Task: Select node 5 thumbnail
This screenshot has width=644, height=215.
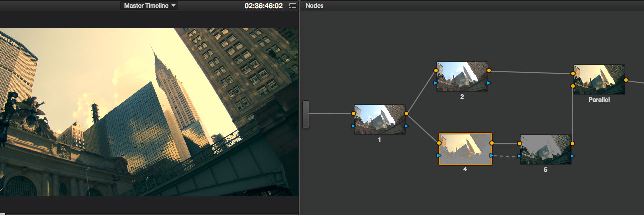Action: coord(546,149)
